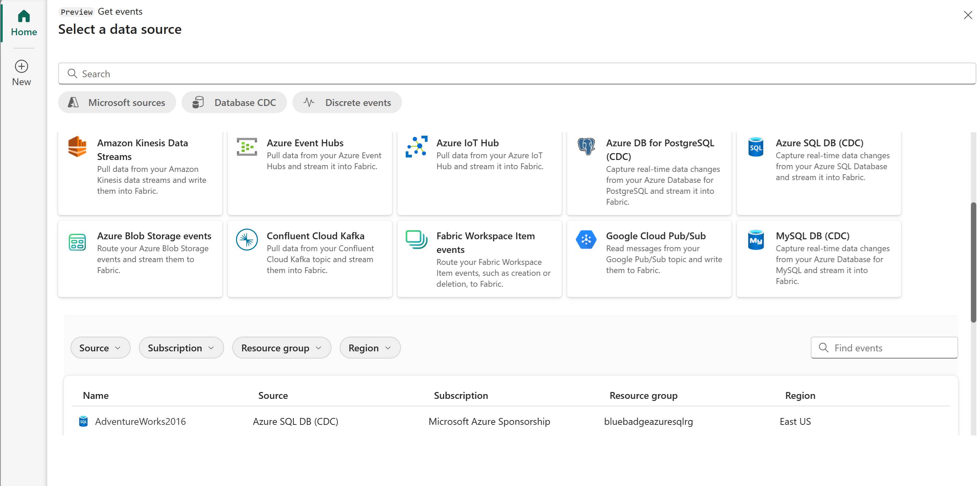
Task: Click the Azure IoT Hub icon
Action: click(417, 146)
